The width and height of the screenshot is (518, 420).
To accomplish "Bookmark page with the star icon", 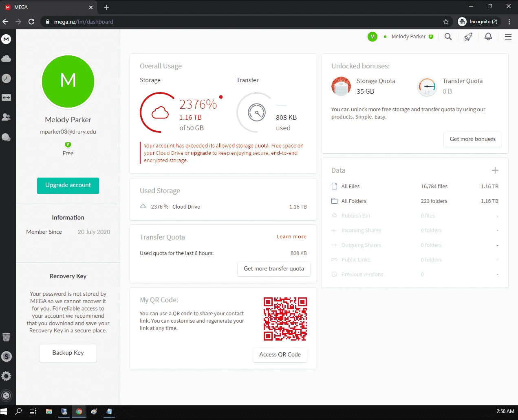I will (x=446, y=22).
